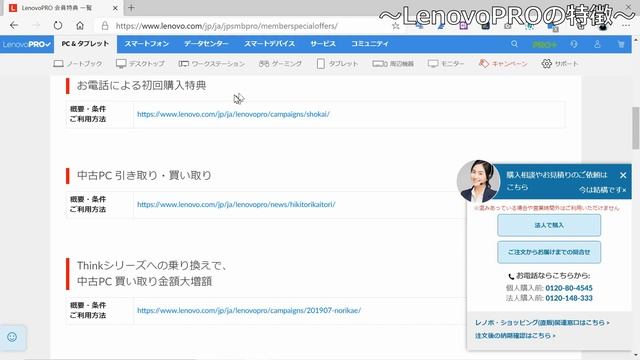
Task: Reload the page with refresh icon
Action: 58,26
